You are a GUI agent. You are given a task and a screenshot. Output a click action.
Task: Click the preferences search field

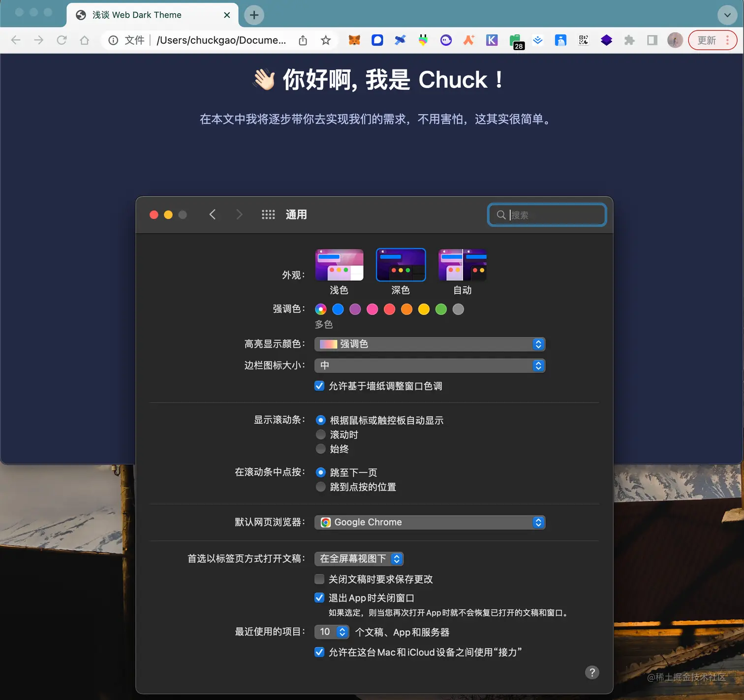pos(546,214)
